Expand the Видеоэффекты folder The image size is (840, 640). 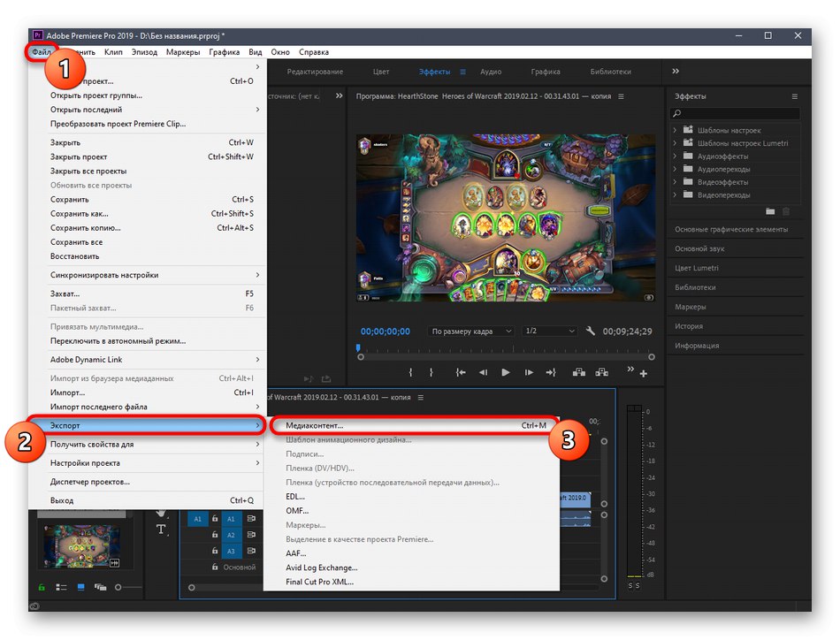(x=676, y=182)
